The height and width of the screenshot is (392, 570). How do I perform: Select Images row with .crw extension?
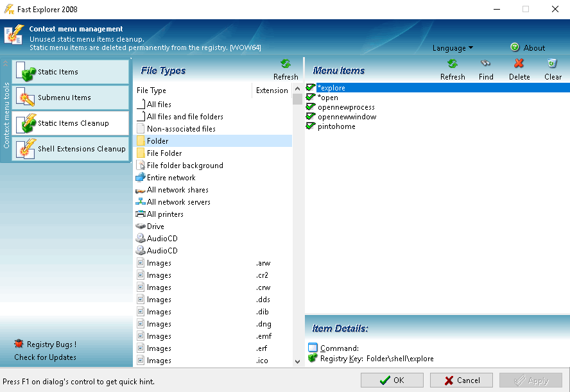tap(212, 287)
